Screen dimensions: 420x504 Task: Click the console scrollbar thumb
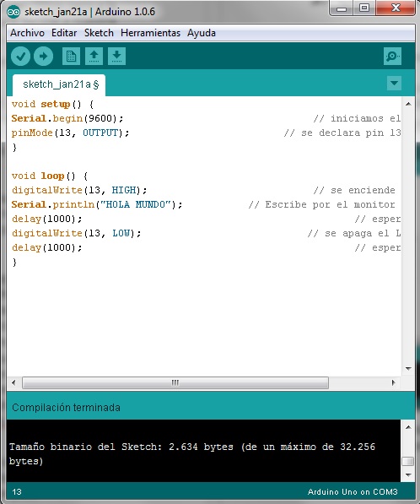pyautogui.click(x=408, y=461)
